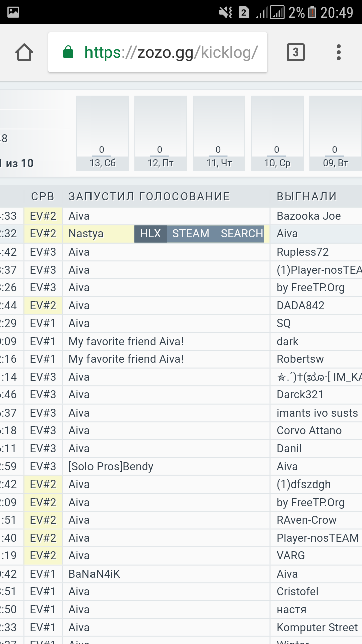Image resolution: width=362 pixels, height=644 pixels.
Task: Click voter name BaNaN4iK
Action: (x=95, y=574)
